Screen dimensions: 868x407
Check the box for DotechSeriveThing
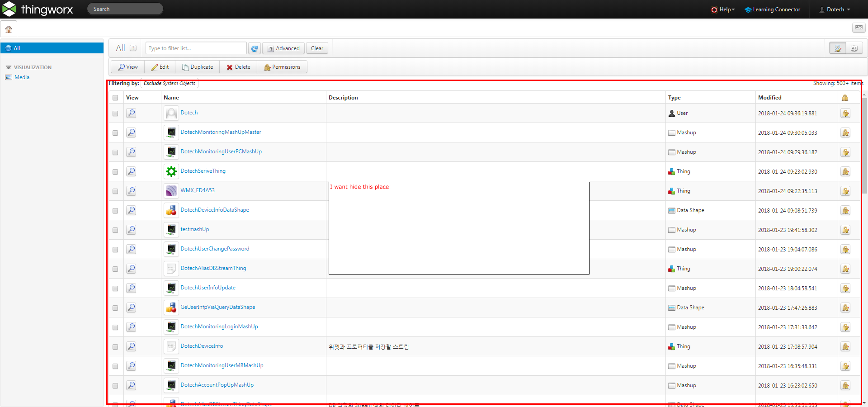115,172
